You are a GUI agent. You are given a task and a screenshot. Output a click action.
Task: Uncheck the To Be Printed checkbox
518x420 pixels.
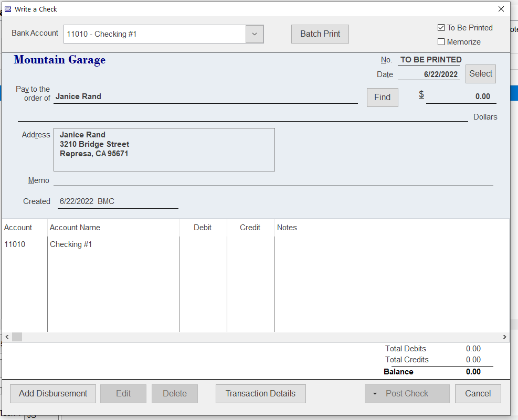pos(441,28)
